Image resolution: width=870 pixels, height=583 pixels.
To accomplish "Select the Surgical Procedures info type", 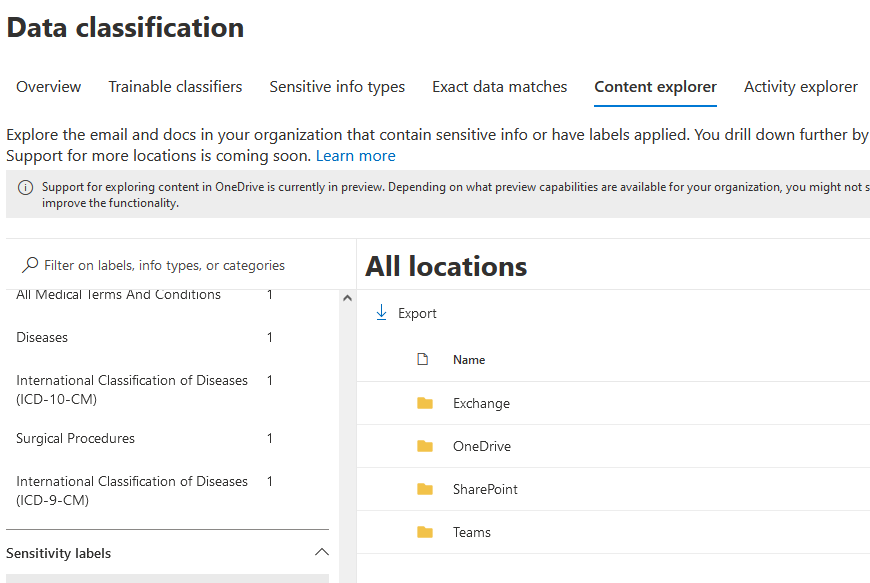I will point(75,438).
